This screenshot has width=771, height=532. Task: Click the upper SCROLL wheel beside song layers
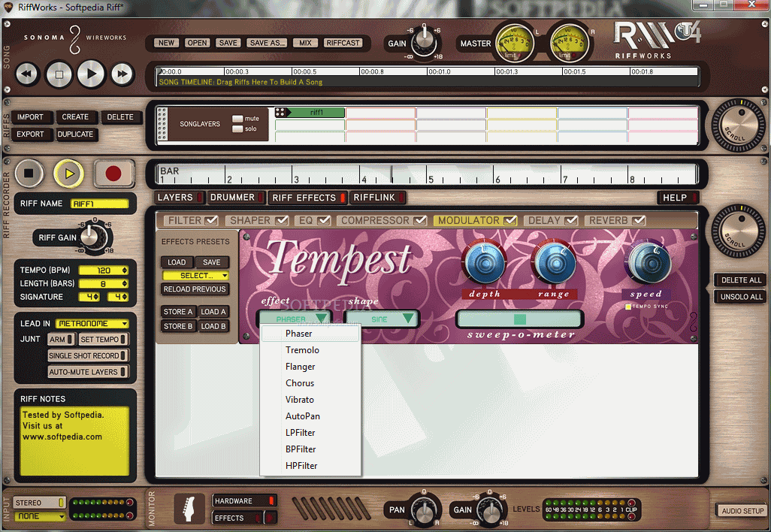[x=738, y=125]
